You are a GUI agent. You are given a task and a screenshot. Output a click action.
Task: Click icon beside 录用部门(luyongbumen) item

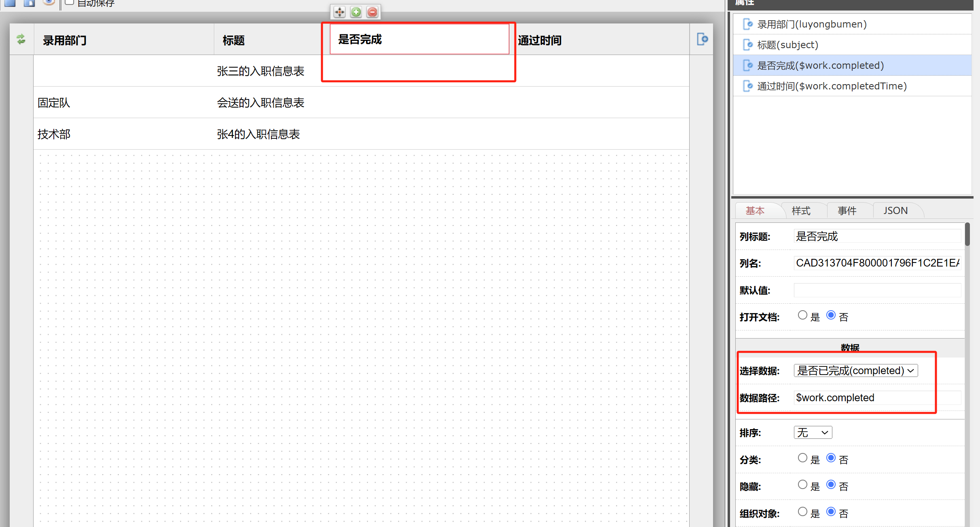(x=748, y=24)
